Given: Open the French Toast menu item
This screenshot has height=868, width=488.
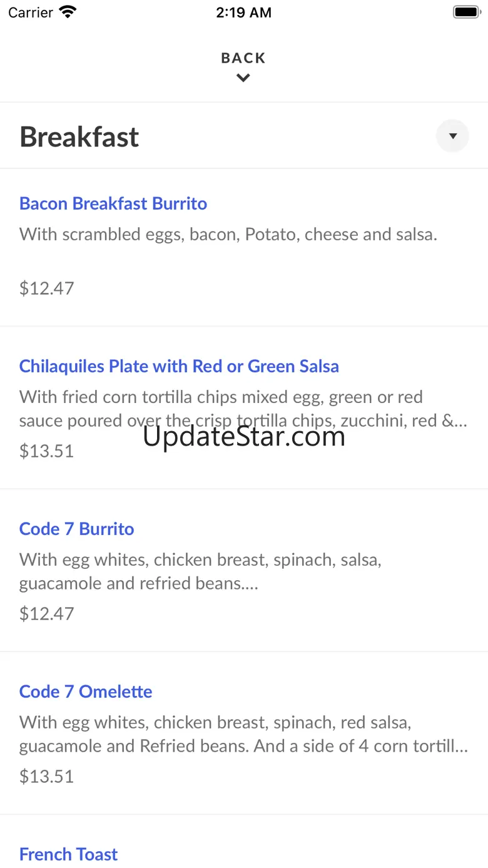Looking at the screenshot, I should click(69, 854).
